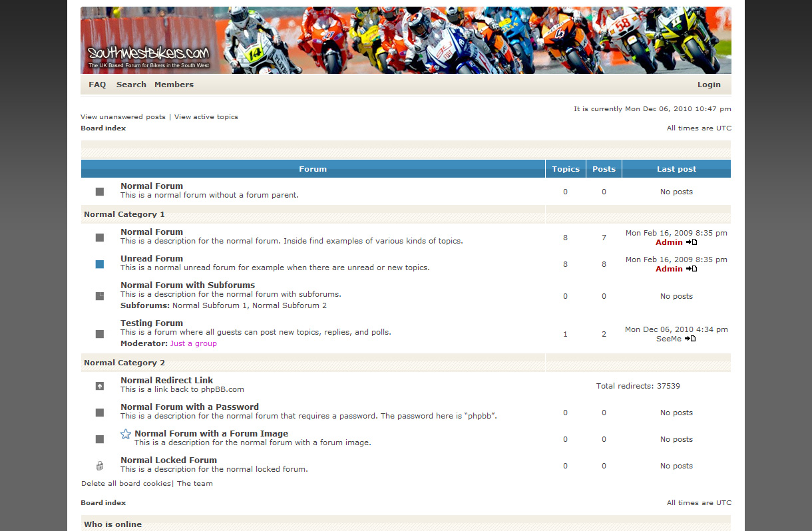View unanswered posts
The width and height of the screenshot is (812, 531).
click(x=123, y=117)
